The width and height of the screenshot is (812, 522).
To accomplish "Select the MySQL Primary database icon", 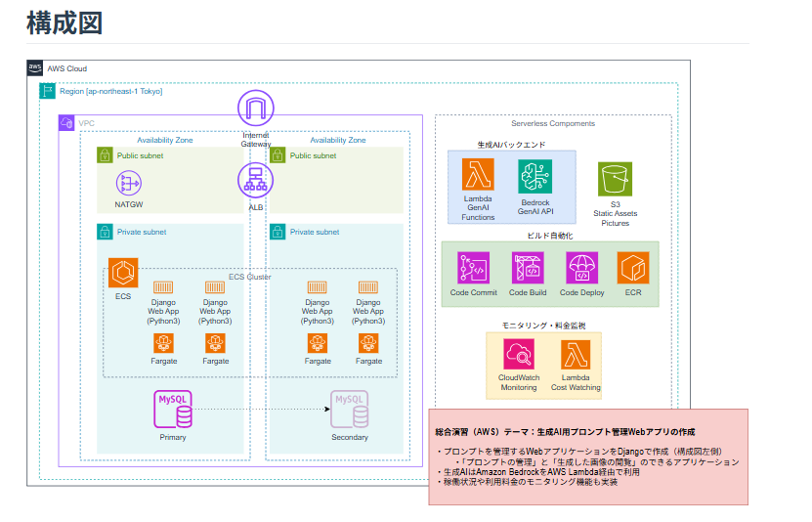I will click(173, 410).
